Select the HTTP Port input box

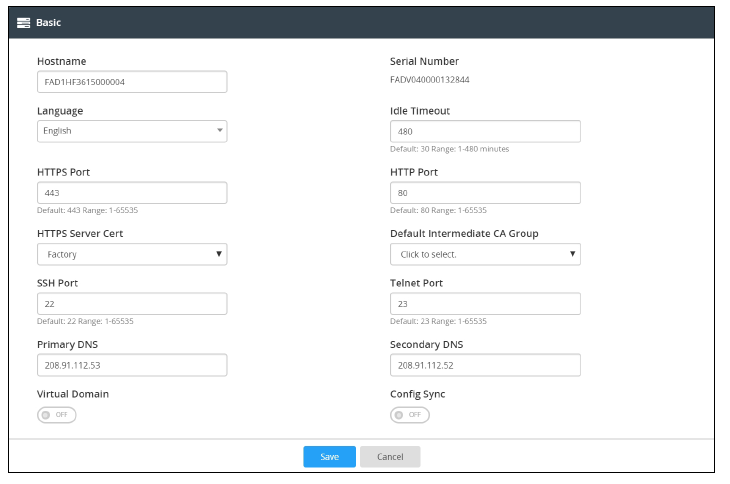tap(484, 193)
